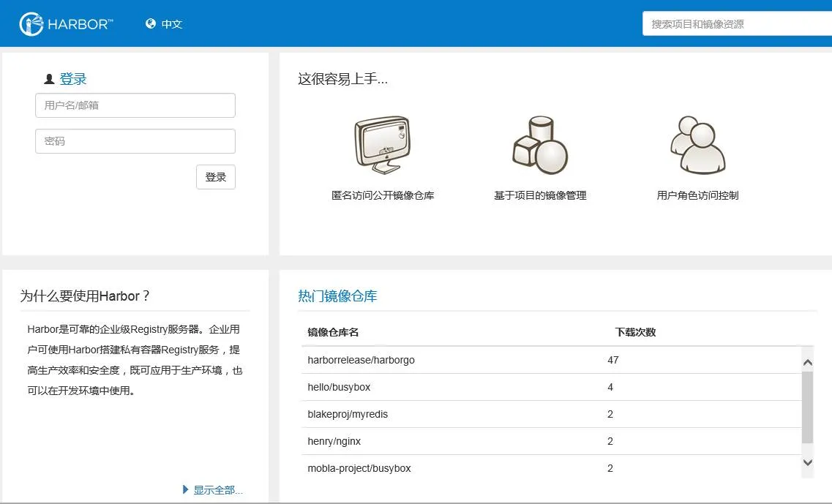832x504 pixels.
Task: Click the shapes icon for project image management
Action: tap(540, 146)
